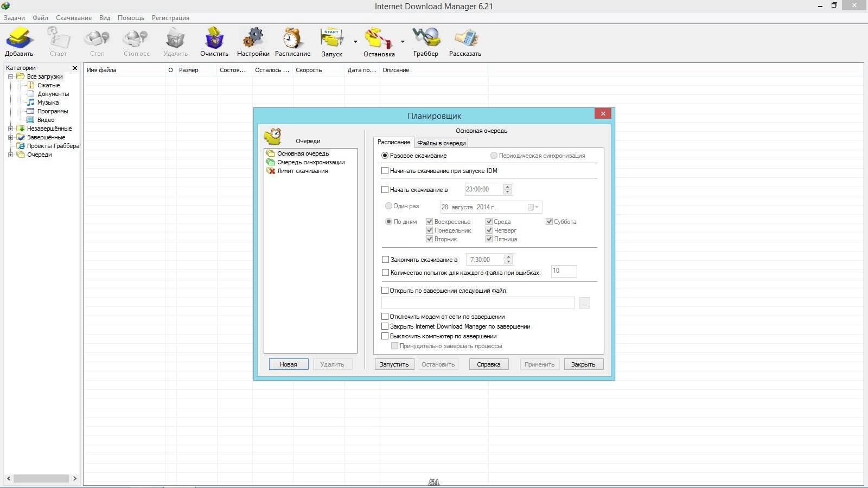Screen dimensions: 868x488
Task: Select Разовое скачивание radio button
Action: coord(385,156)
